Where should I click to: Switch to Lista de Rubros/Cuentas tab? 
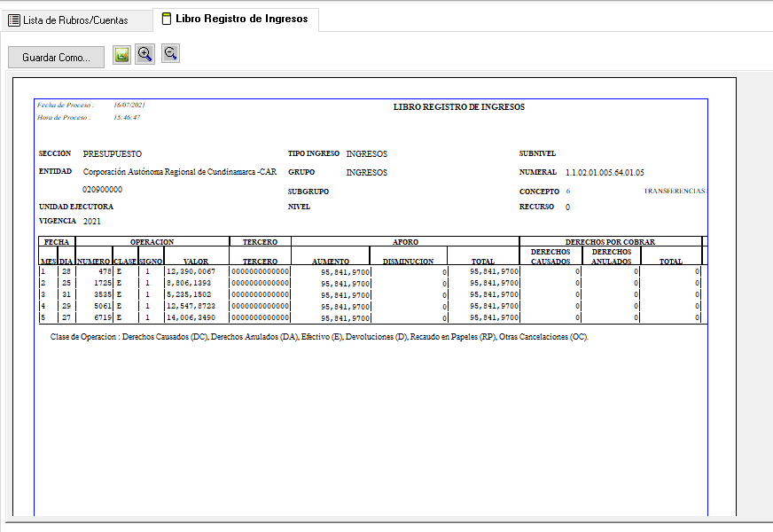click(69, 20)
